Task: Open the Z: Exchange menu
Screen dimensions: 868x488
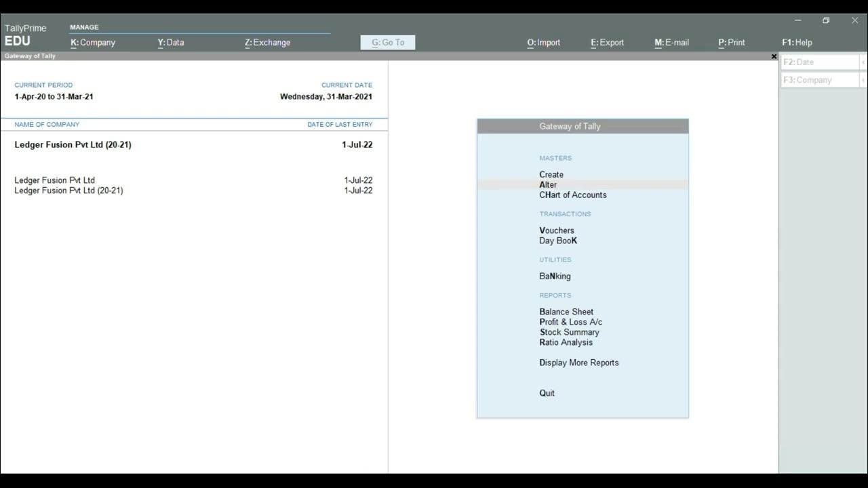Action: 267,42
